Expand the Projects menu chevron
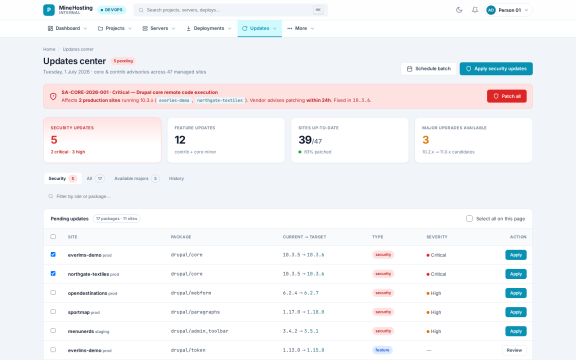The height and width of the screenshot is (360, 576). tap(130, 28)
